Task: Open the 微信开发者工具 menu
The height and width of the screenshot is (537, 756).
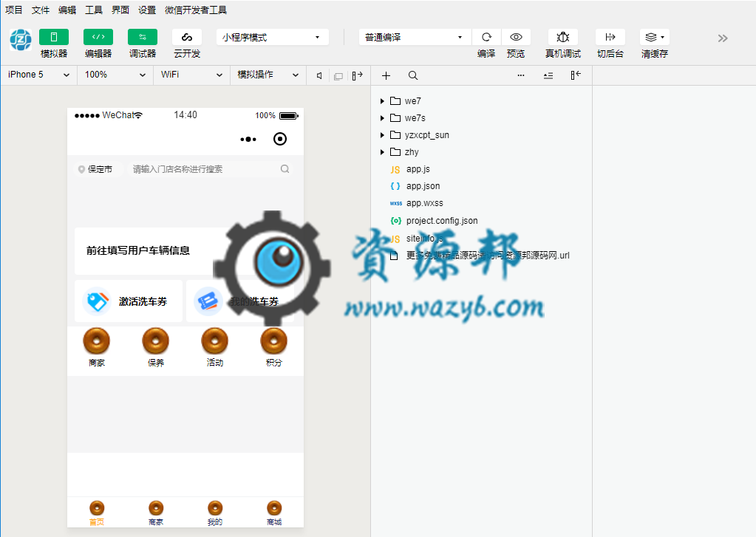Action: pyautogui.click(x=196, y=10)
